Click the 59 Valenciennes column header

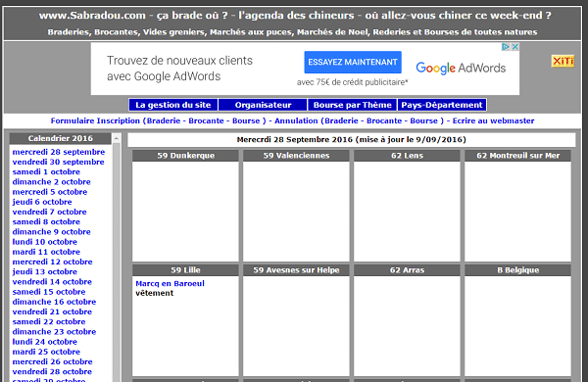[296, 156]
